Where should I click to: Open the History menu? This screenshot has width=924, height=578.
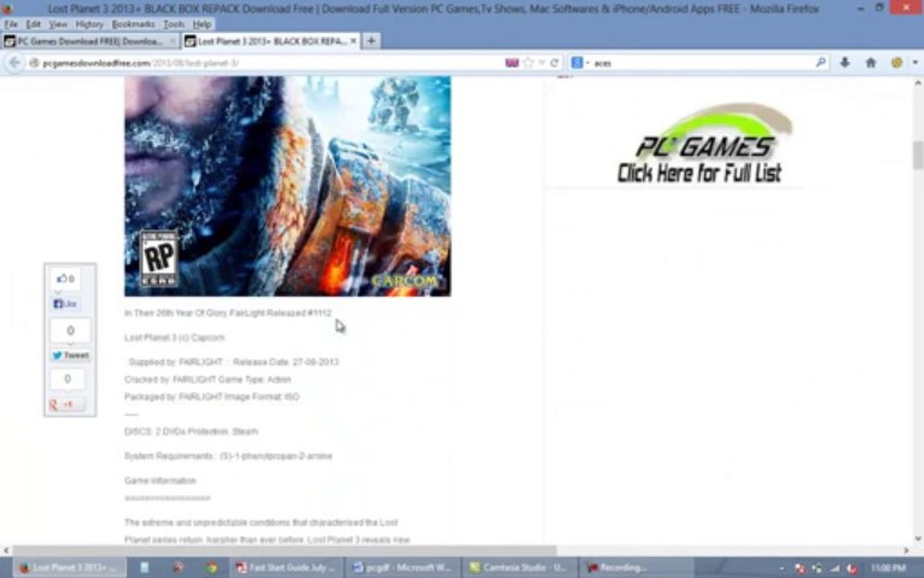90,24
